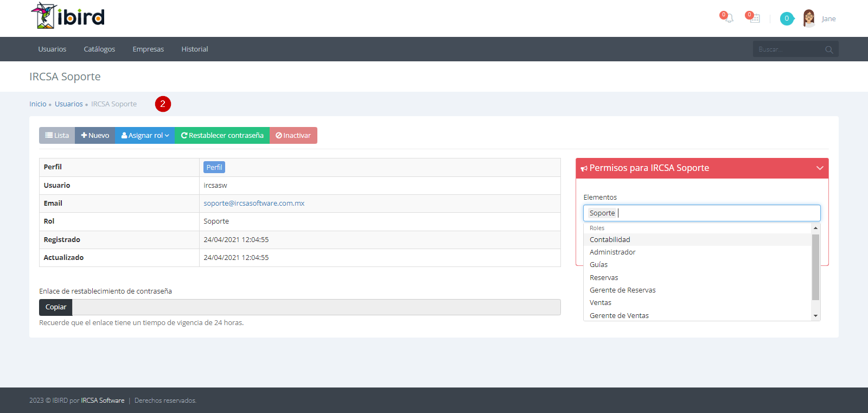This screenshot has width=868, height=413.
Task: Click the roles list scrollbar thumb
Action: [x=815, y=267]
